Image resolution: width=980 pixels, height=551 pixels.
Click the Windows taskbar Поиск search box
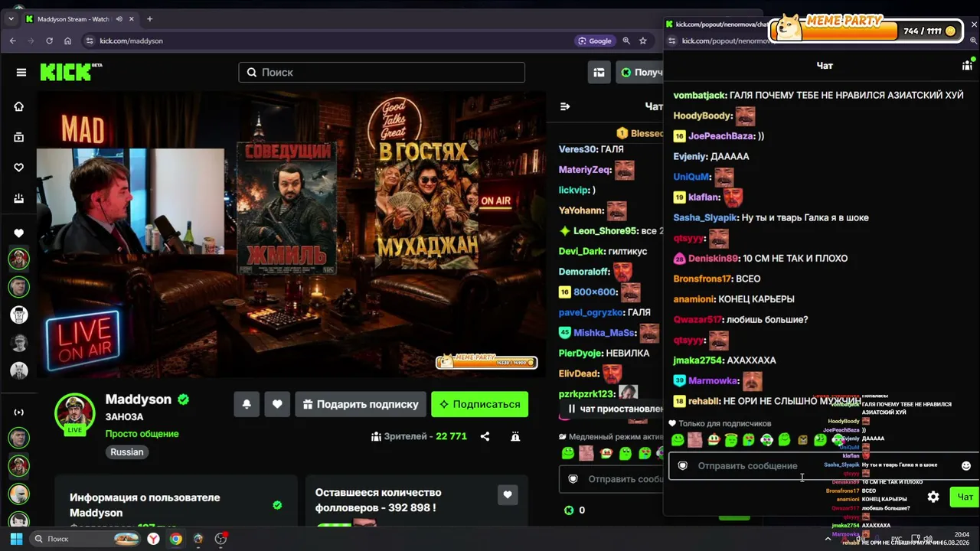(x=87, y=539)
